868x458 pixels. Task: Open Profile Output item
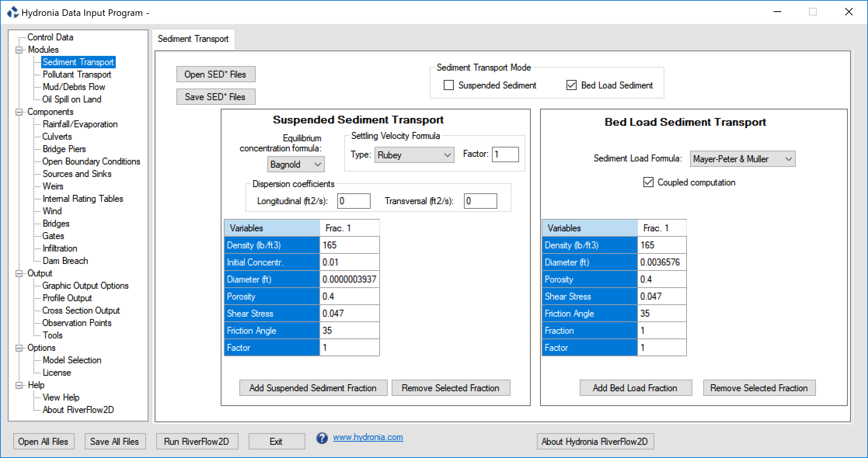pyautogui.click(x=67, y=298)
